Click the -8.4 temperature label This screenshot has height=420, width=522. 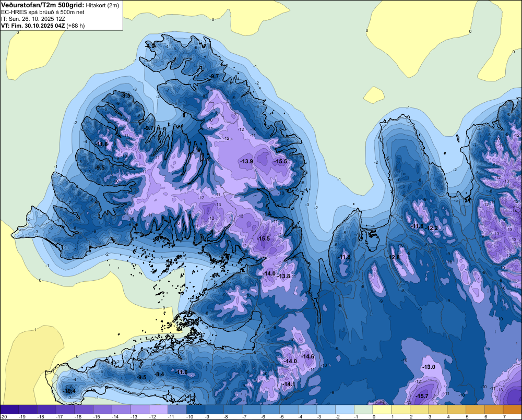160,375
